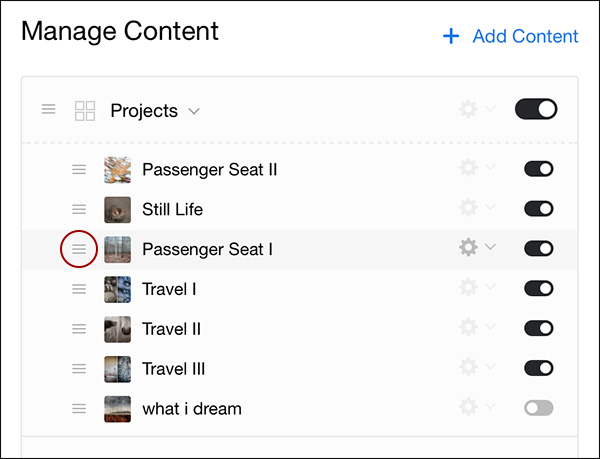Expand the chevron beside Passenger Seat I gear
The width and height of the screenshot is (600, 459).
pos(490,247)
